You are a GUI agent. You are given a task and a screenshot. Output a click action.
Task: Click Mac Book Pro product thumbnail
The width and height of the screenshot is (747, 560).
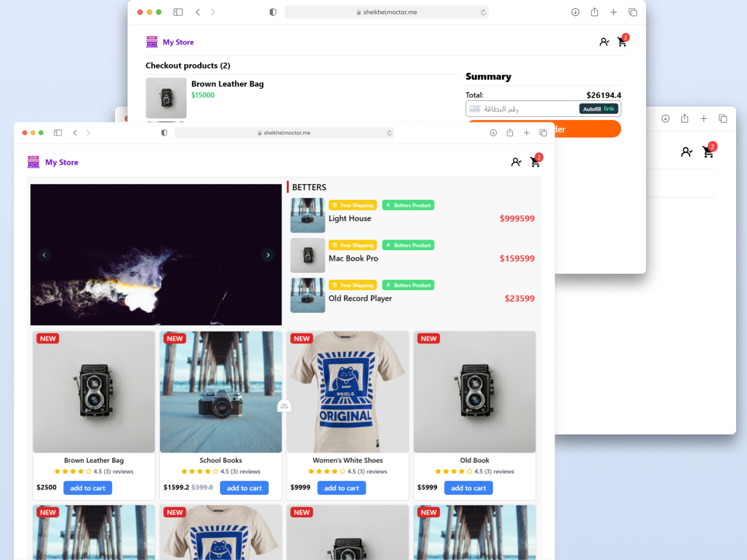click(308, 255)
